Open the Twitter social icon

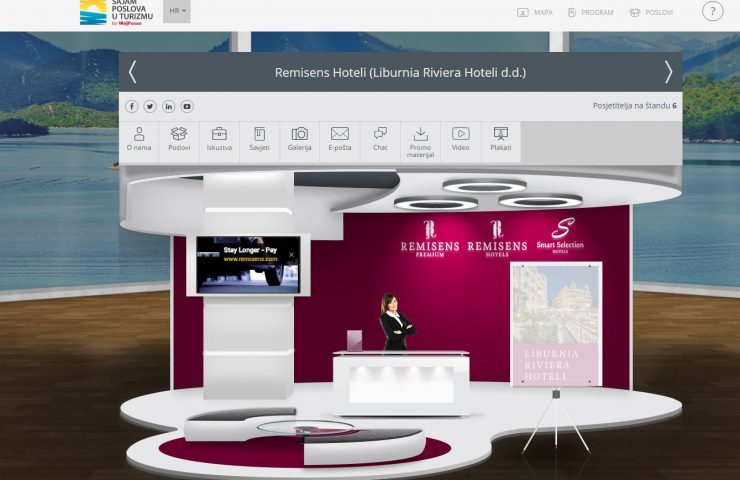click(x=150, y=106)
